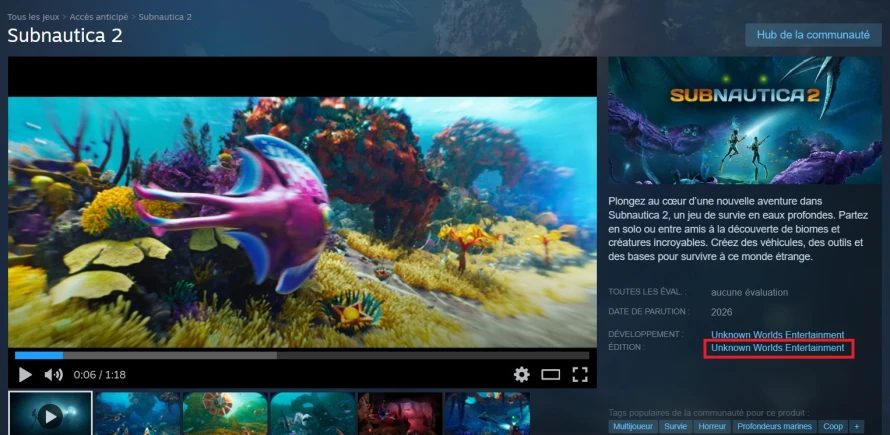Select the Coop tag
This screenshot has height=435, width=890.
833,426
